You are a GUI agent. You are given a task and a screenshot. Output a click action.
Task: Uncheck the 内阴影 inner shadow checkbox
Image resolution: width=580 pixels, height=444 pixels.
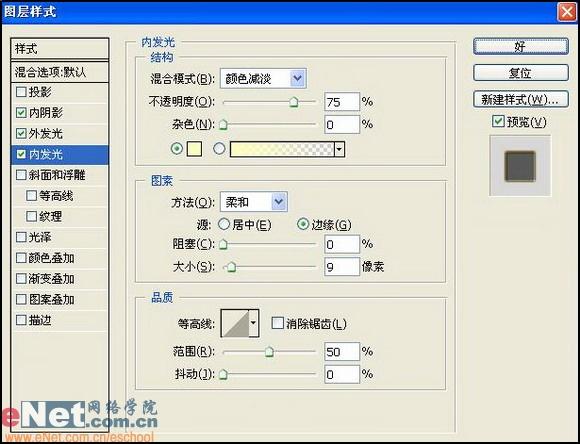(x=21, y=112)
